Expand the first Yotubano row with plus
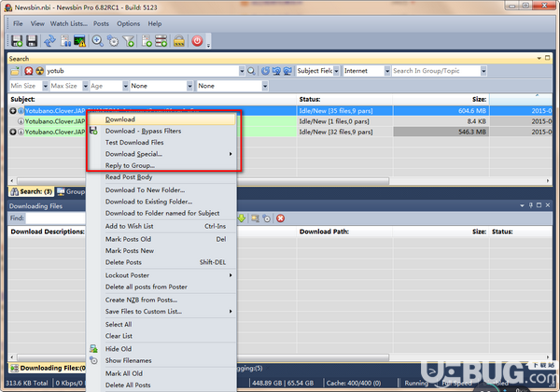 pos(13,111)
